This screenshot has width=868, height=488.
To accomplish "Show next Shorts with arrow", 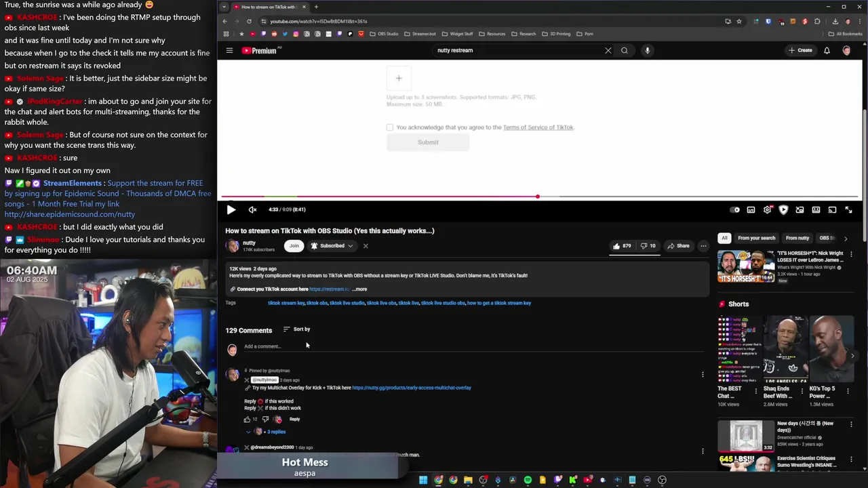I will coord(852,356).
